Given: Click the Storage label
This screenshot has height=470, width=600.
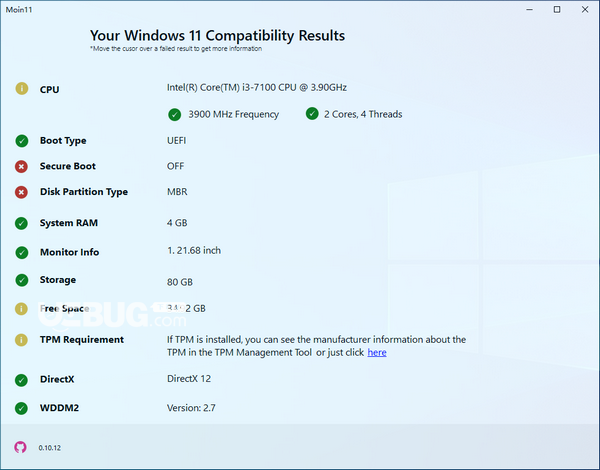Looking at the screenshot, I should pos(58,280).
